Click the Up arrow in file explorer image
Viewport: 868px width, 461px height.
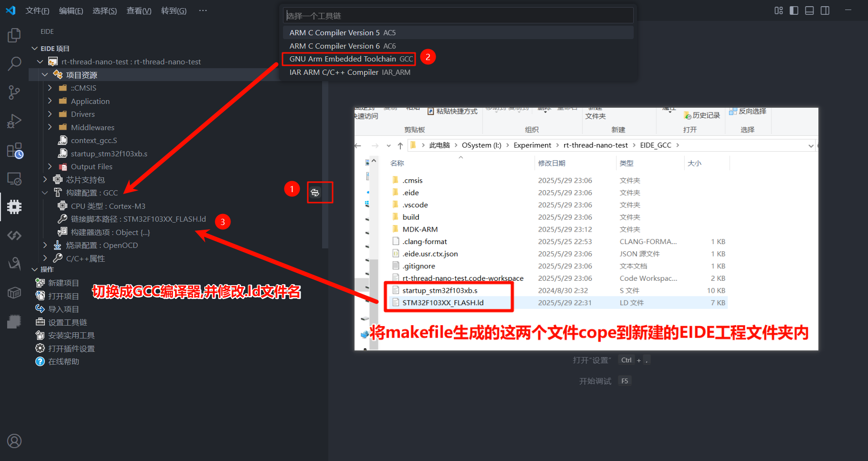pyautogui.click(x=400, y=145)
